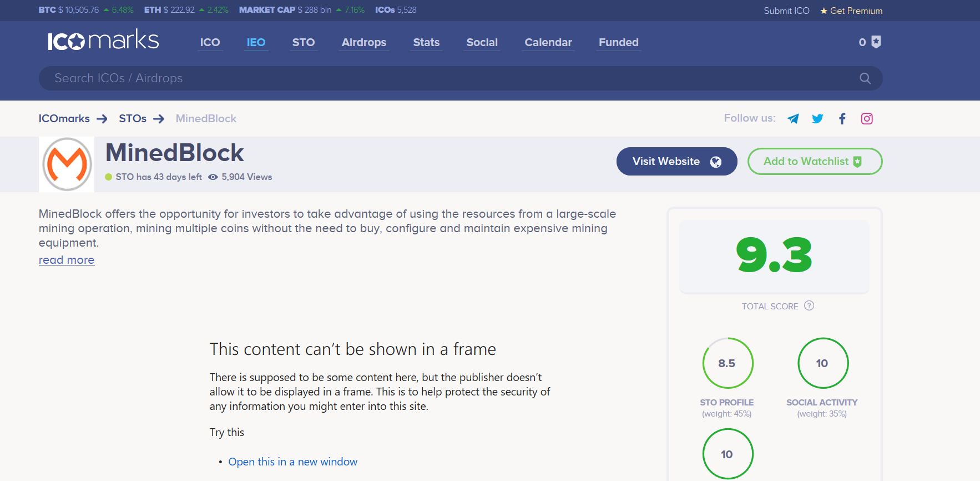Open the Airdrops menu item
The height and width of the screenshot is (481, 980).
(x=364, y=42)
